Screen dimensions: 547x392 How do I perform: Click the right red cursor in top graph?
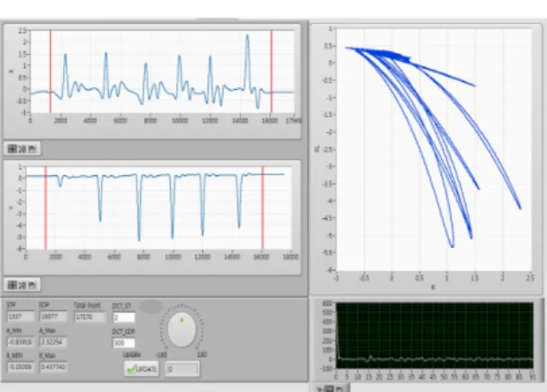272,72
